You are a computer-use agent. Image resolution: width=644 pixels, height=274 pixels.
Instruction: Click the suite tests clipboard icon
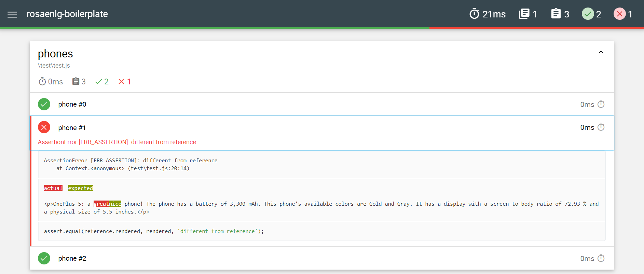[x=76, y=81]
